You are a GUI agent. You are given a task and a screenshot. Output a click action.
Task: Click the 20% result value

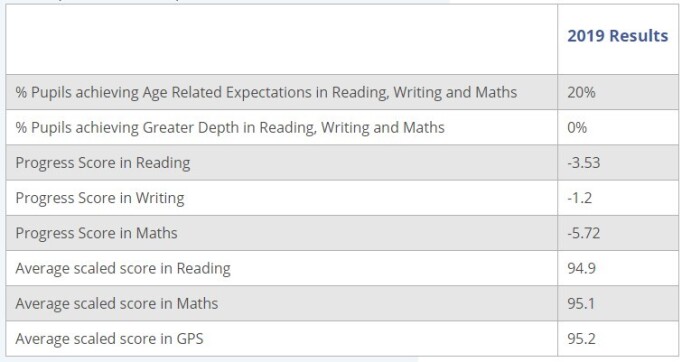click(581, 92)
